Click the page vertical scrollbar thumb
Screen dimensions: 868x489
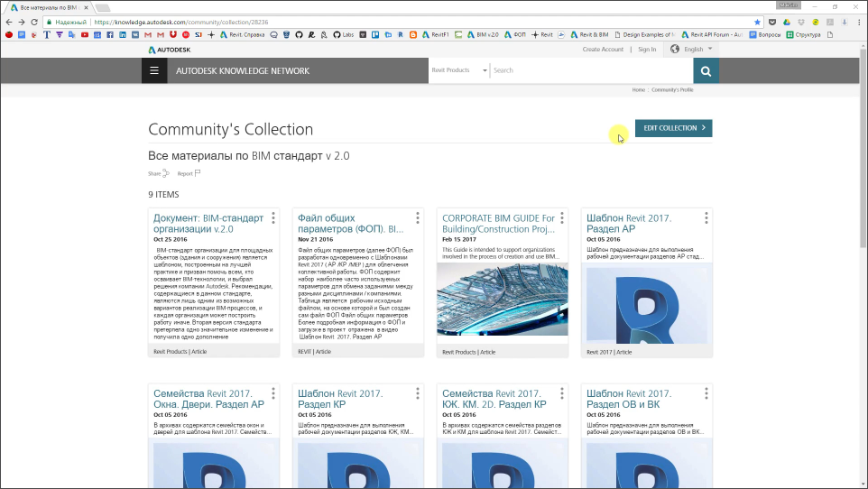[863, 149]
